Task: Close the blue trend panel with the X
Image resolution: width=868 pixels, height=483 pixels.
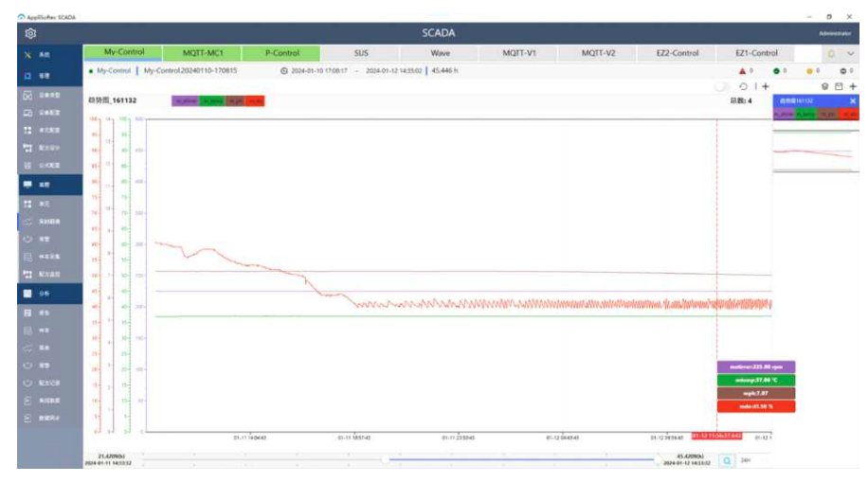Action: pos(852,100)
